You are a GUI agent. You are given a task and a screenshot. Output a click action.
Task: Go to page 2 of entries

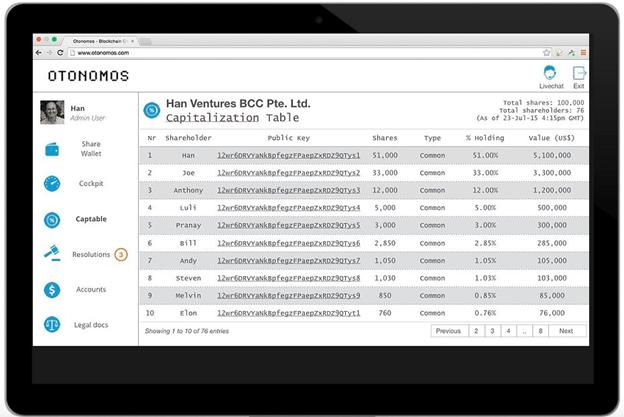476,331
